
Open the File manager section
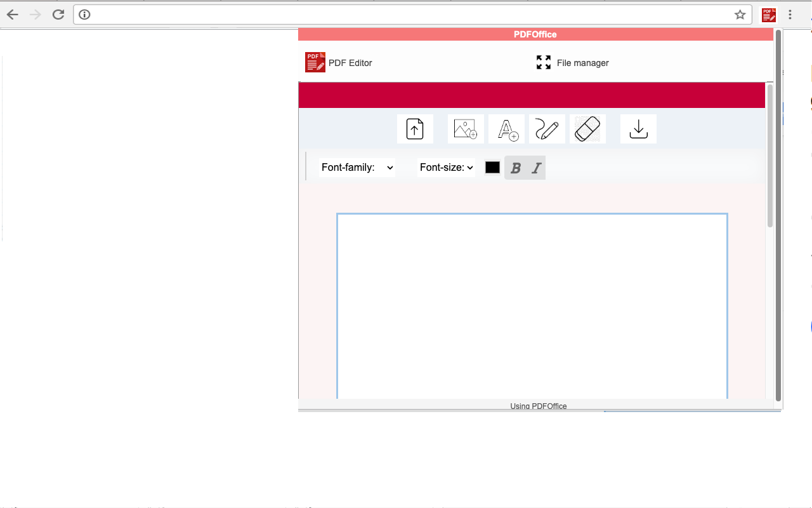pyautogui.click(x=582, y=62)
